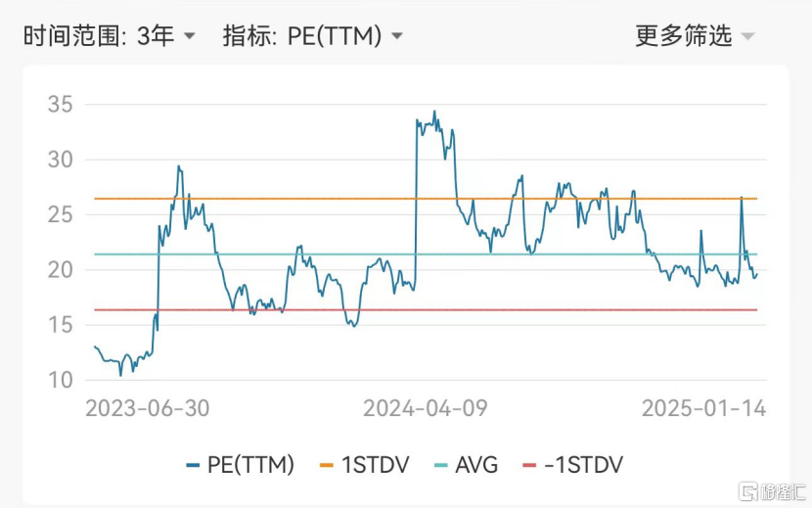Click the 35 value on y-axis

coord(61,105)
